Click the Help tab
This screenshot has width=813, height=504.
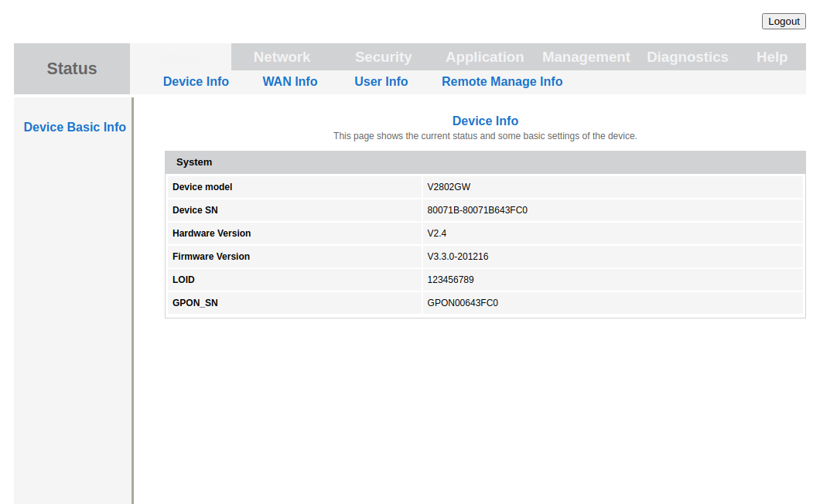pos(771,57)
